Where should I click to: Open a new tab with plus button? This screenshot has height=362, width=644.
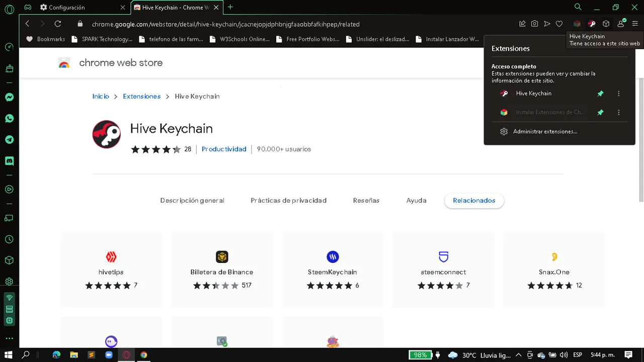click(230, 7)
